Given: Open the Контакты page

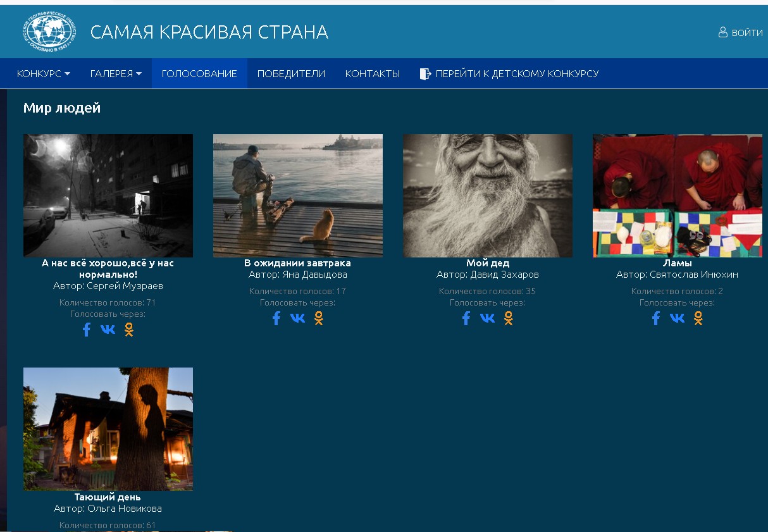Looking at the screenshot, I should point(373,74).
